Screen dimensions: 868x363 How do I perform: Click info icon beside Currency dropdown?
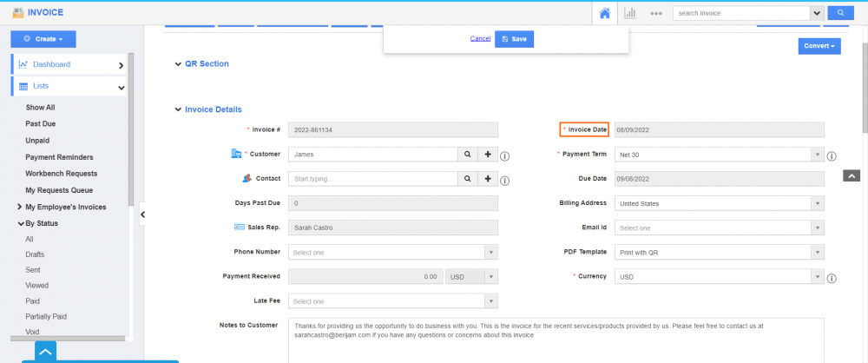point(831,279)
